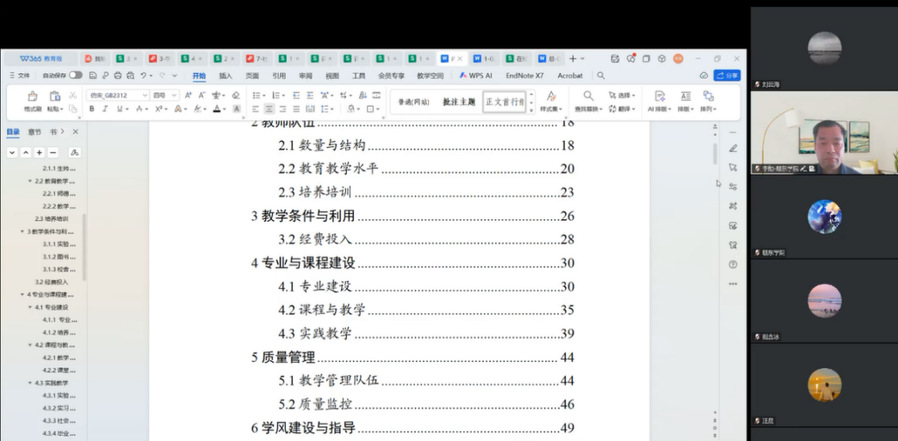Viewport: 898px width, 441px height.
Task: Click the Undo arrow in quick toolbar
Action: (x=144, y=75)
